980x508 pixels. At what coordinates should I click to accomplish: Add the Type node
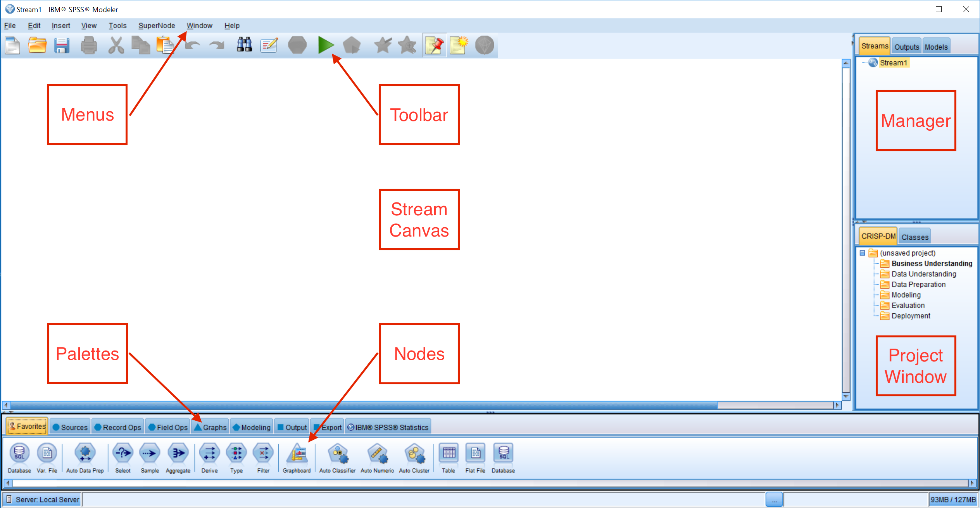click(x=236, y=458)
